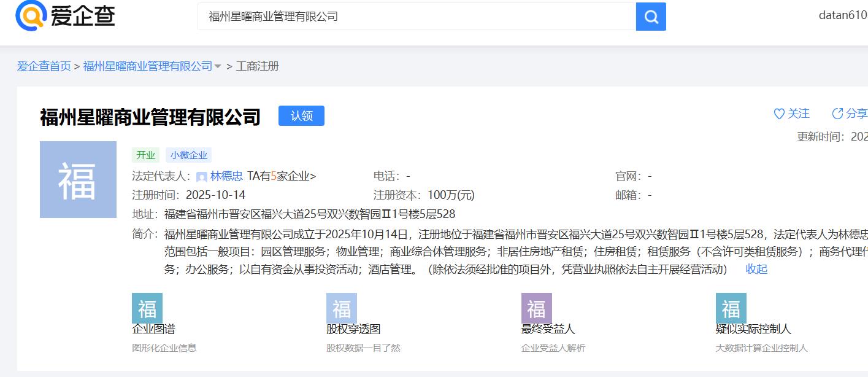Open the 最终受益人 icon tile

536,308
